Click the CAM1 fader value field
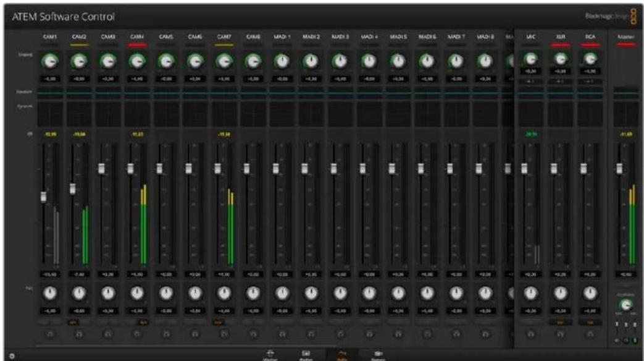This screenshot has height=361, width=644. [49, 274]
